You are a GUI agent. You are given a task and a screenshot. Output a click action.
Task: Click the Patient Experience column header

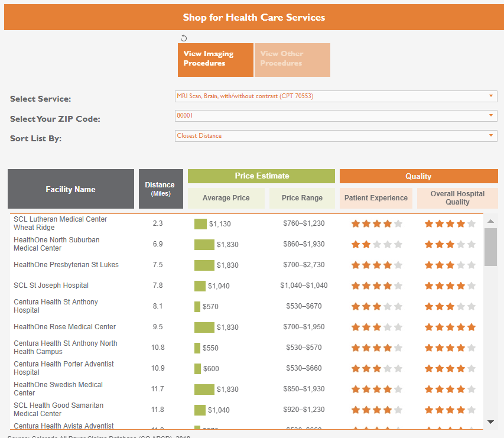376,198
